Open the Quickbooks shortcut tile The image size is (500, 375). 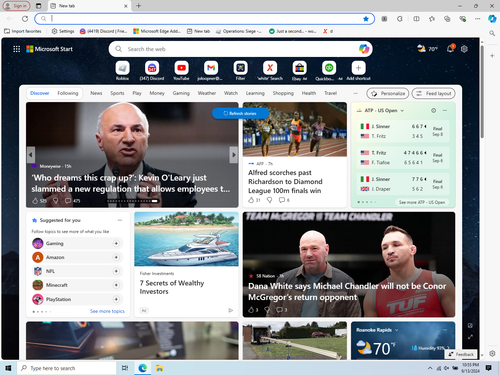pyautogui.click(x=329, y=68)
